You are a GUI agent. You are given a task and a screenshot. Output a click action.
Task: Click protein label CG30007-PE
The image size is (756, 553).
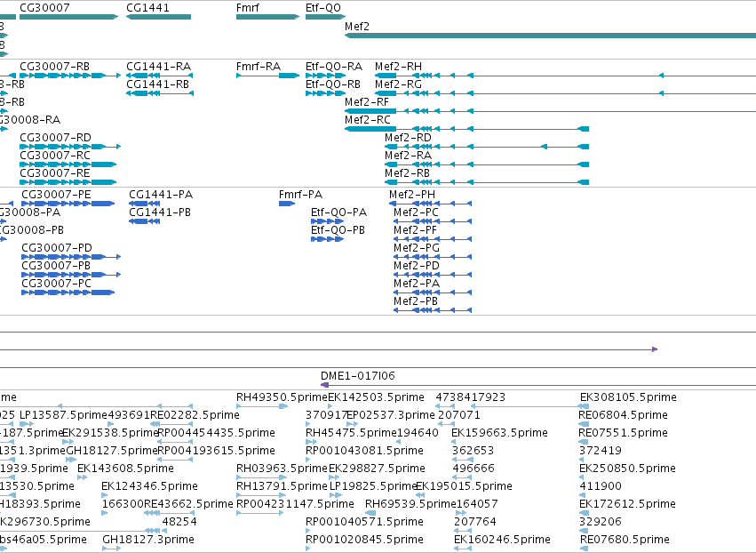[56, 195]
